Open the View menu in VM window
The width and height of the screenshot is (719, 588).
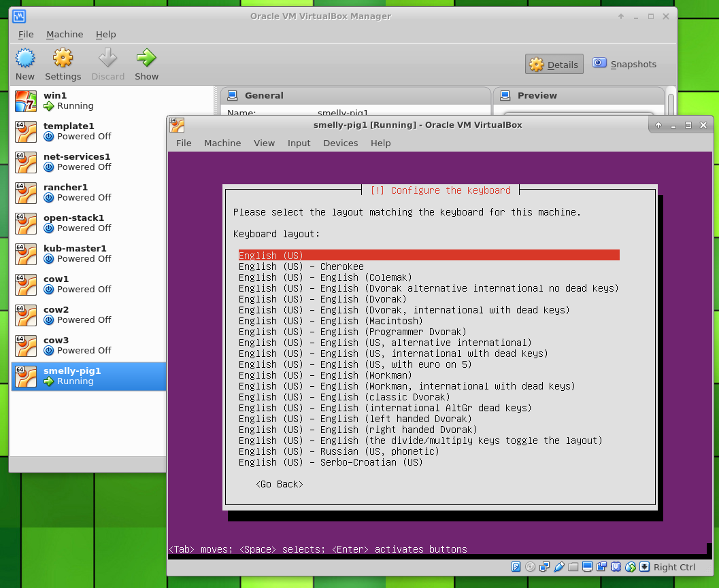[264, 143]
